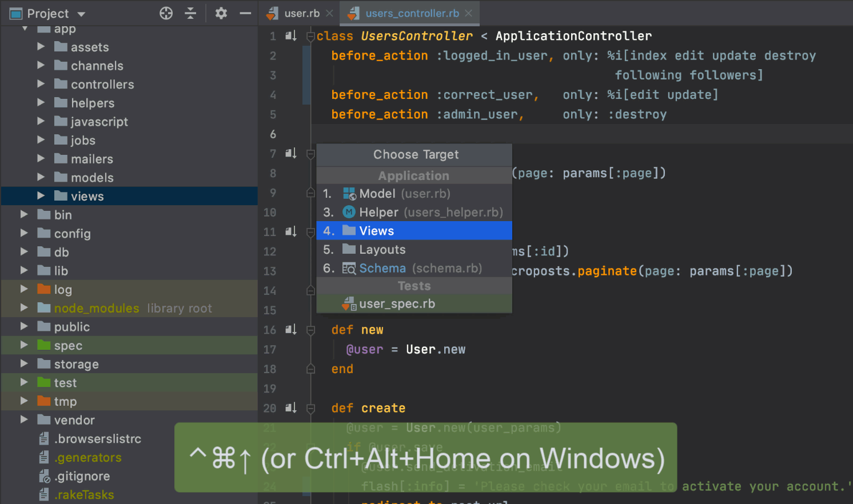Screen dimensions: 853x504
Task: Close the users_controller.rb tab
Action: [469, 13]
